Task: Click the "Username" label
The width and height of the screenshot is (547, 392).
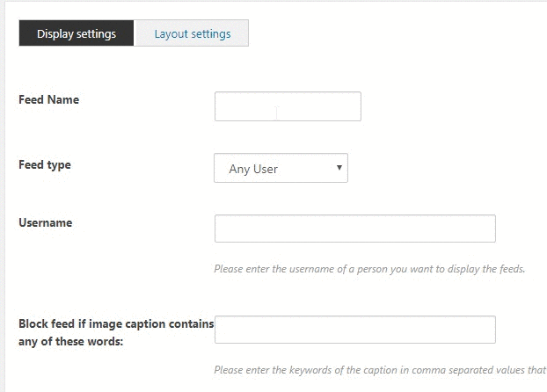Action: pos(45,223)
